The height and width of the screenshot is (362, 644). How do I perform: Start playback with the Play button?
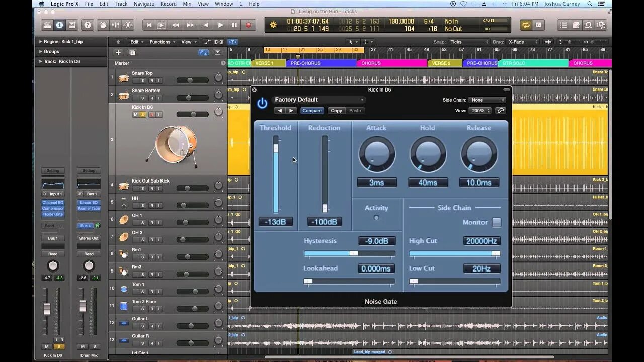coord(220,25)
